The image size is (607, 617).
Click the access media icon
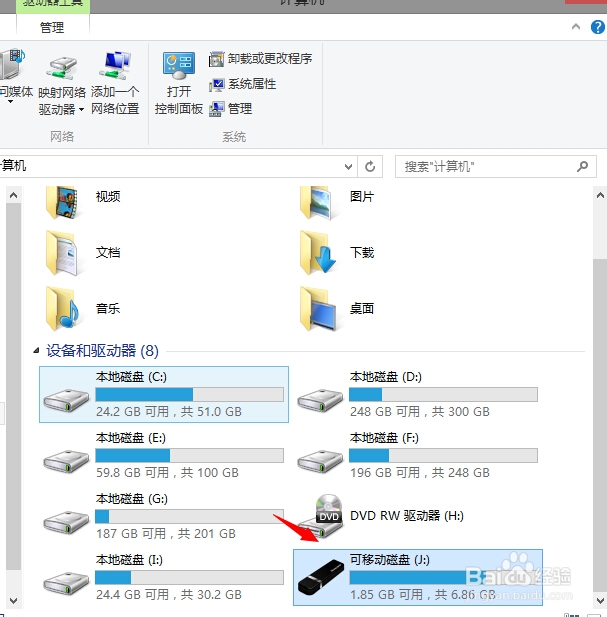pyautogui.click(x=12, y=64)
